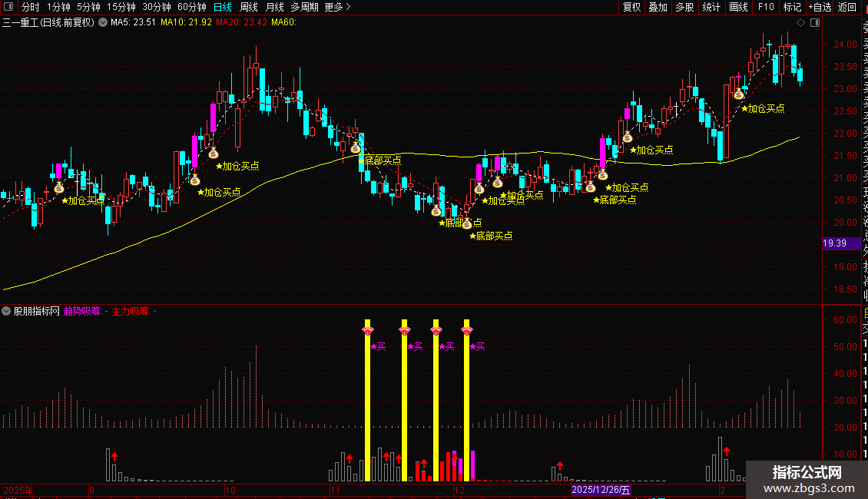
Task: Select the 30分钟 period tab
Action: (x=157, y=7)
